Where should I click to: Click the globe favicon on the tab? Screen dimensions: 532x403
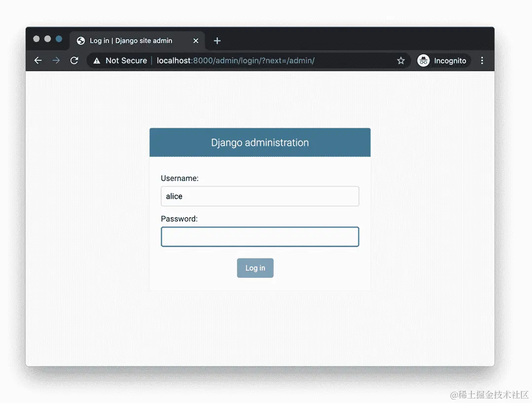tap(81, 41)
